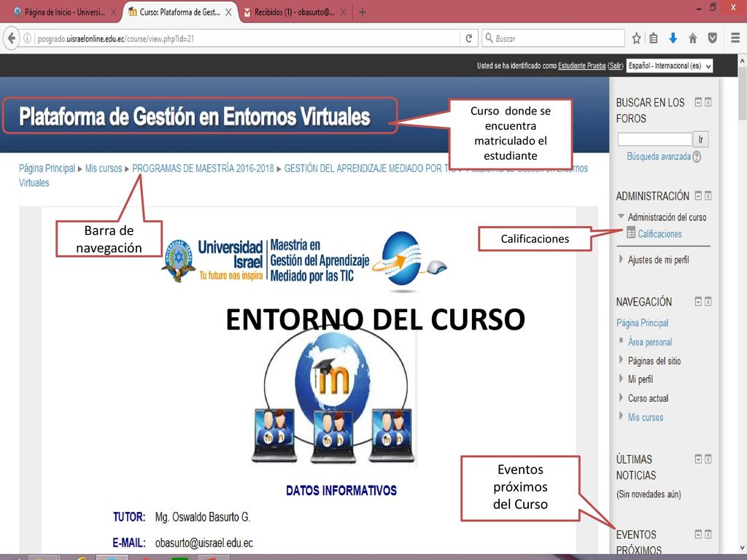Open the Calificaciones link
Screen dimensions: 747x560
click(x=659, y=234)
